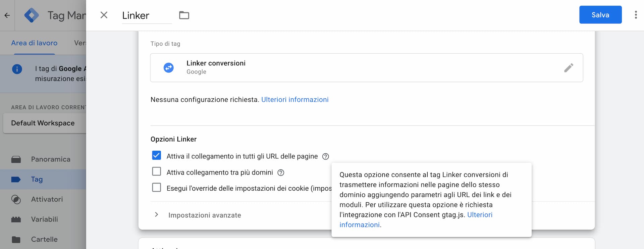This screenshot has height=249, width=644.
Task: Click help icon beside 'tutti gli URL delle pagine'
Action: coord(325,156)
